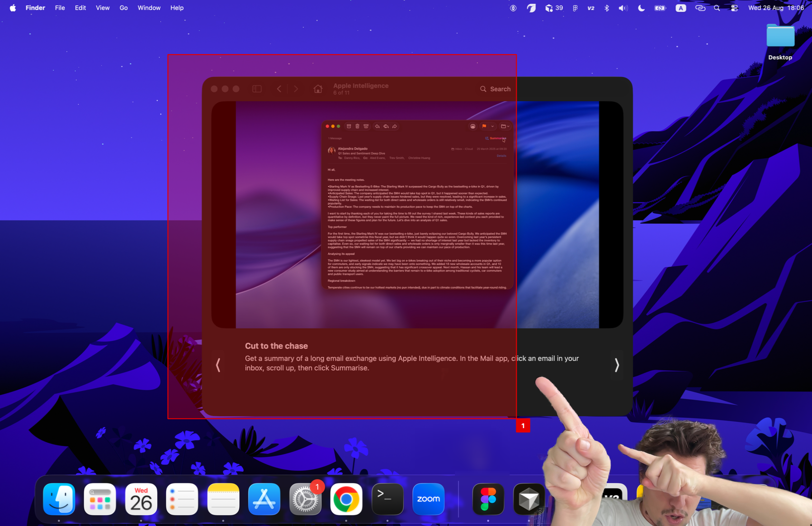
Task: Close the Tips window
Action: point(214,89)
